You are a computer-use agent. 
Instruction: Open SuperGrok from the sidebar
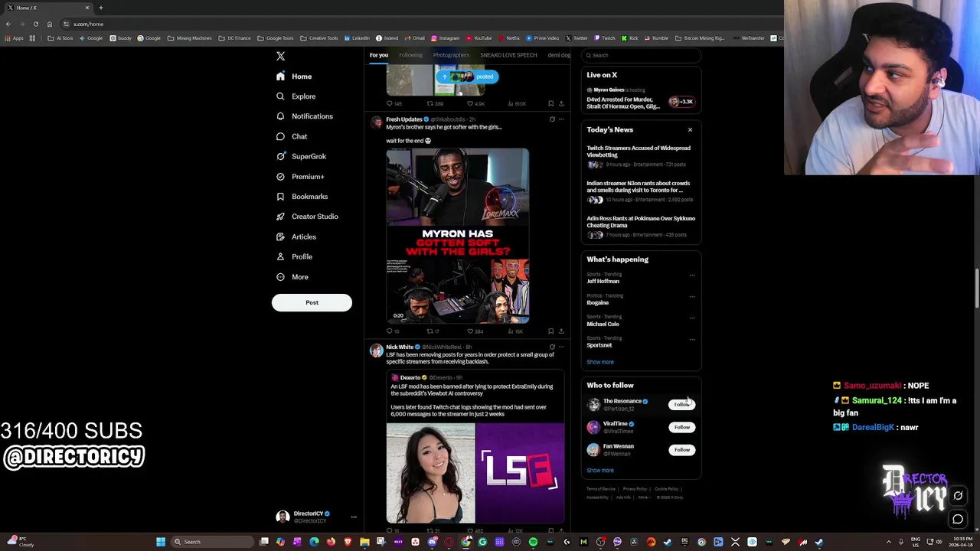coord(301,156)
